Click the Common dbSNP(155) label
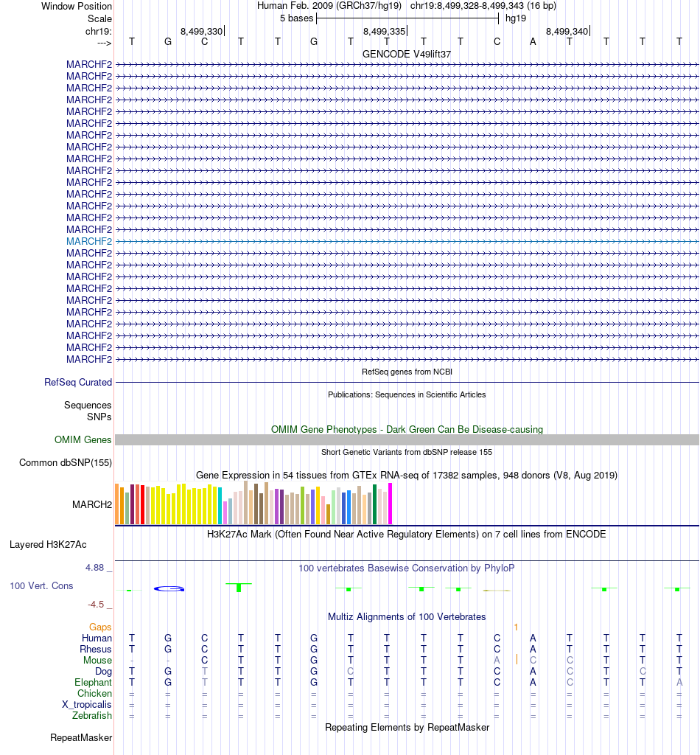Viewport: 700px width, 755px height. point(66,463)
